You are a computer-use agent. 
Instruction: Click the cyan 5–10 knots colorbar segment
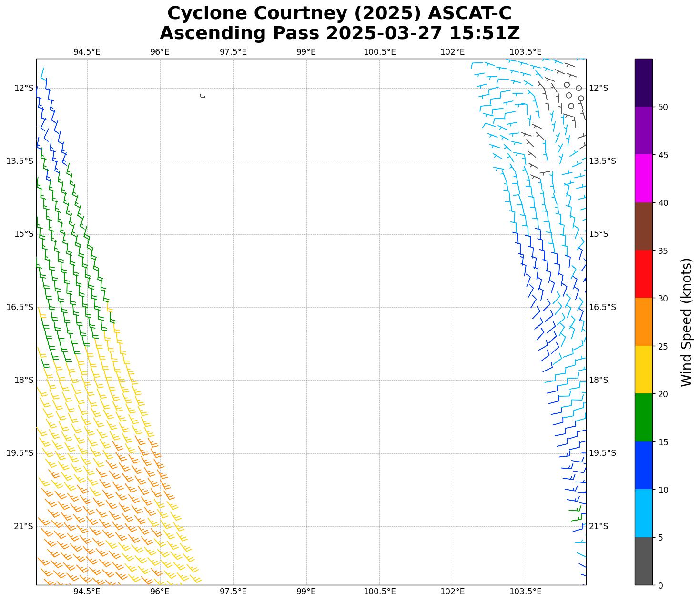[644, 513]
